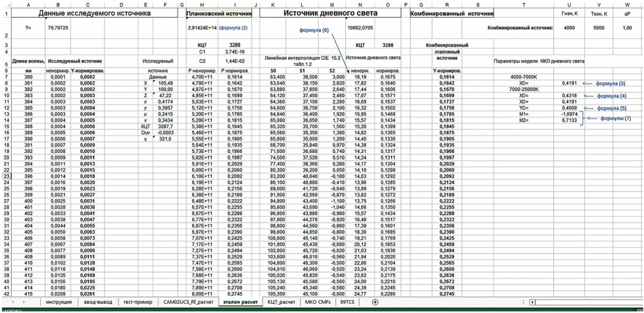Viewport: 644px width, 313px height.
Task: Click the horizontal scrollbar left arrow
Action: point(541,302)
